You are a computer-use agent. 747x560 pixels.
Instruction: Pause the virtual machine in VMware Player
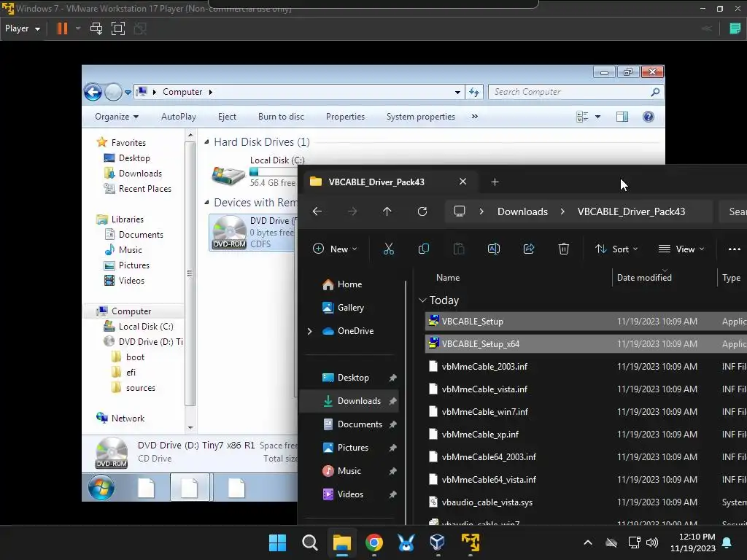pyautogui.click(x=62, y=28)
